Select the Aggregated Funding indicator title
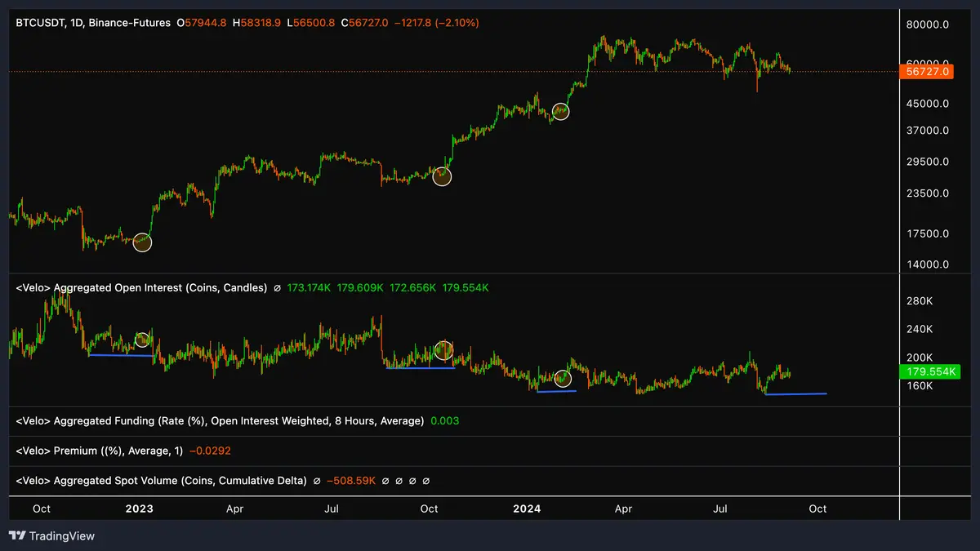This screenshot has height=551, width=980. (220, 421)
